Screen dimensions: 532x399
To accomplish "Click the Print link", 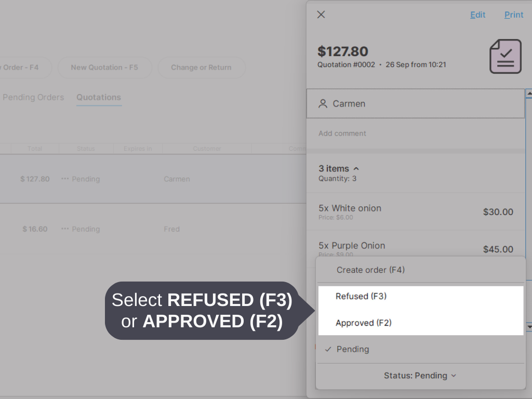I will [x=514, y=15].
